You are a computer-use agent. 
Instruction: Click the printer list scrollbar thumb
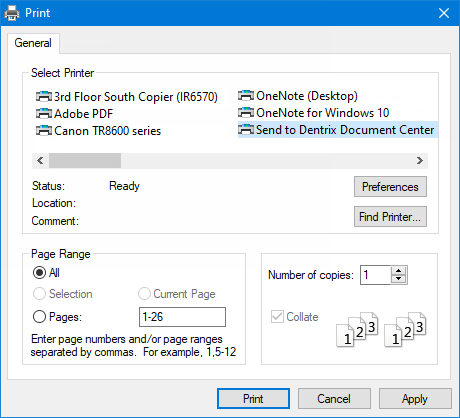[x=85, y=161]
